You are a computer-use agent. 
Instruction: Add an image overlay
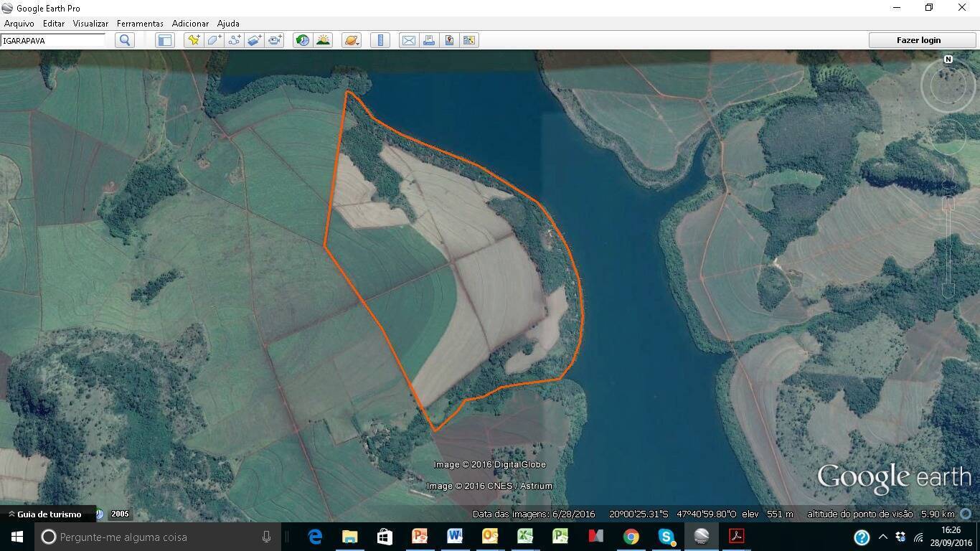coord(255,40)
